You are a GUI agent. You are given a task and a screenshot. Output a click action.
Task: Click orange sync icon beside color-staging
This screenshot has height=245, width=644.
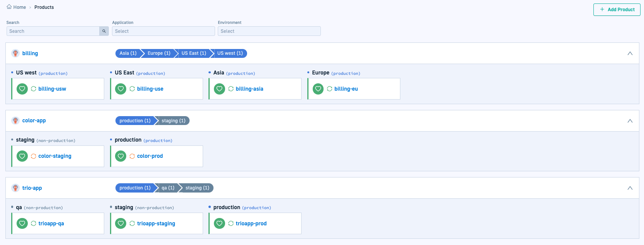[x=34, y=156]
